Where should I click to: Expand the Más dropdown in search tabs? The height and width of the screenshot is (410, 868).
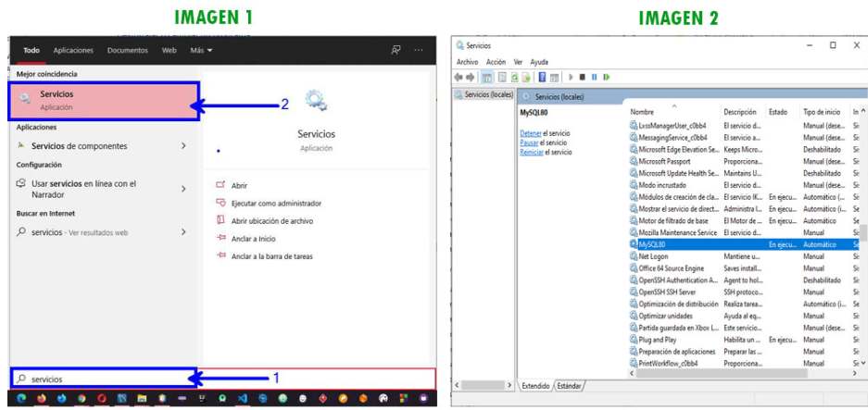201,50
